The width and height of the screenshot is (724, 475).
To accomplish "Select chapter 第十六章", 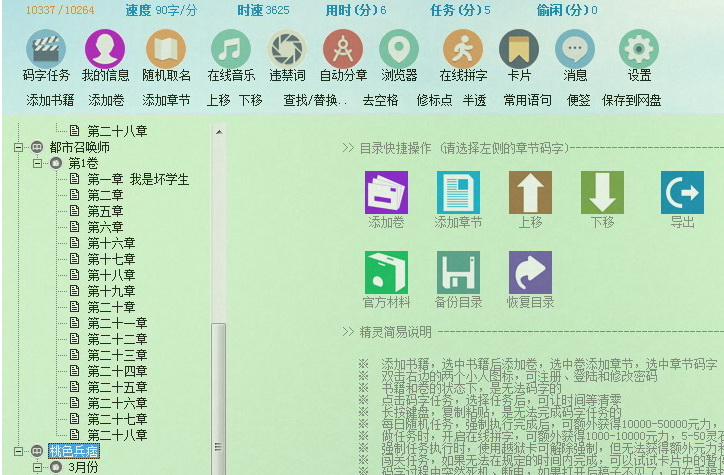I will (111, 243).
